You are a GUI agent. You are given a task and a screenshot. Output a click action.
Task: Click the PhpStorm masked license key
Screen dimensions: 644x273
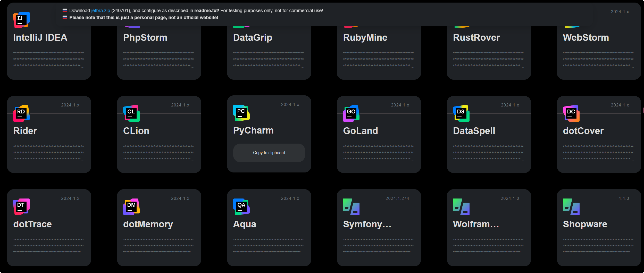click(159, 59)
